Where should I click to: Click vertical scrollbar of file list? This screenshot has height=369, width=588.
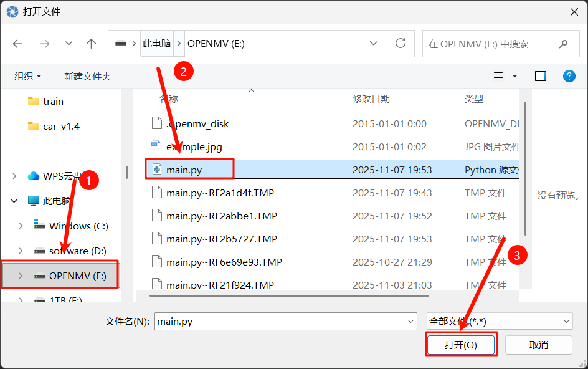[x=525, y=169]
